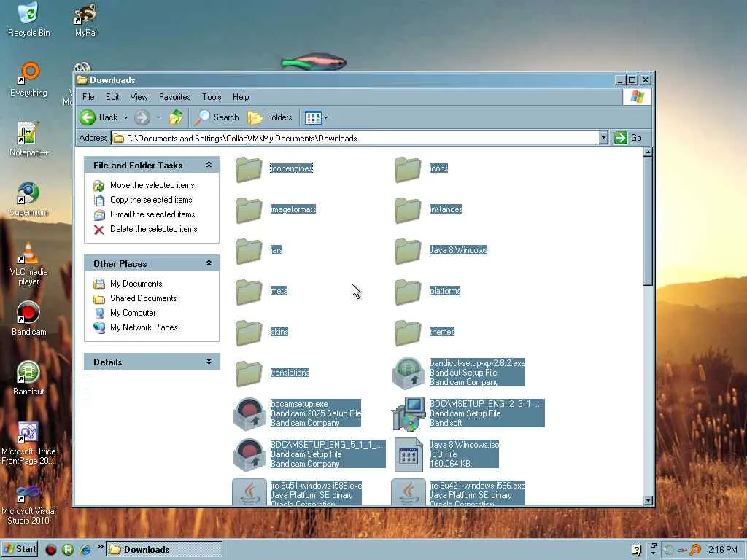Collapse the Other Places panel
Image resolution: width=747 pixels, height=560 pixels.
tap(209, 263)
